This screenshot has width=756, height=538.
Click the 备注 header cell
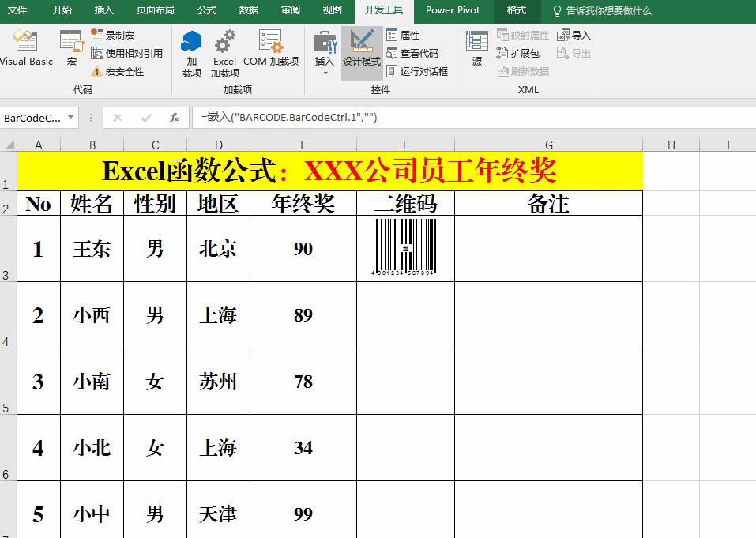pos(549,204)
